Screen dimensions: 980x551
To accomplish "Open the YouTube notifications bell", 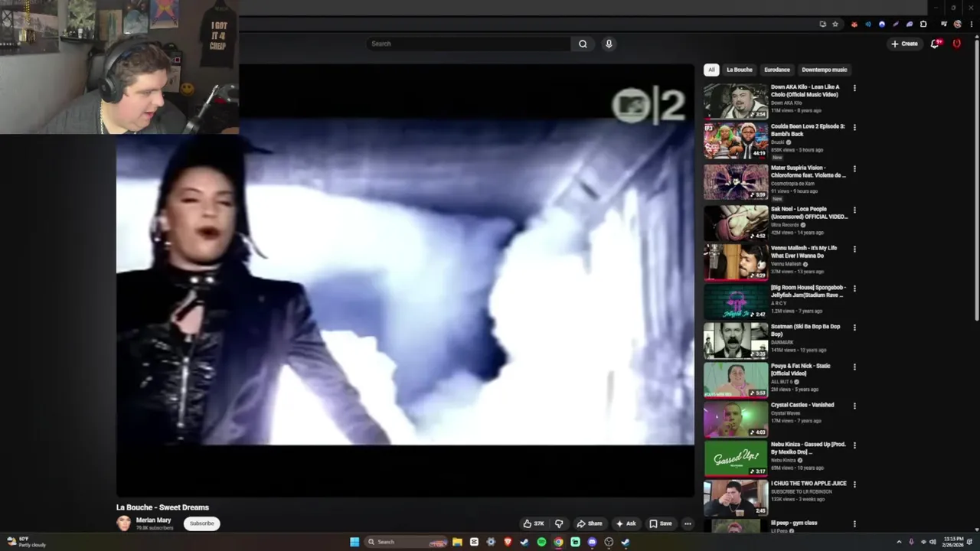I will click(x=935, y=44).
